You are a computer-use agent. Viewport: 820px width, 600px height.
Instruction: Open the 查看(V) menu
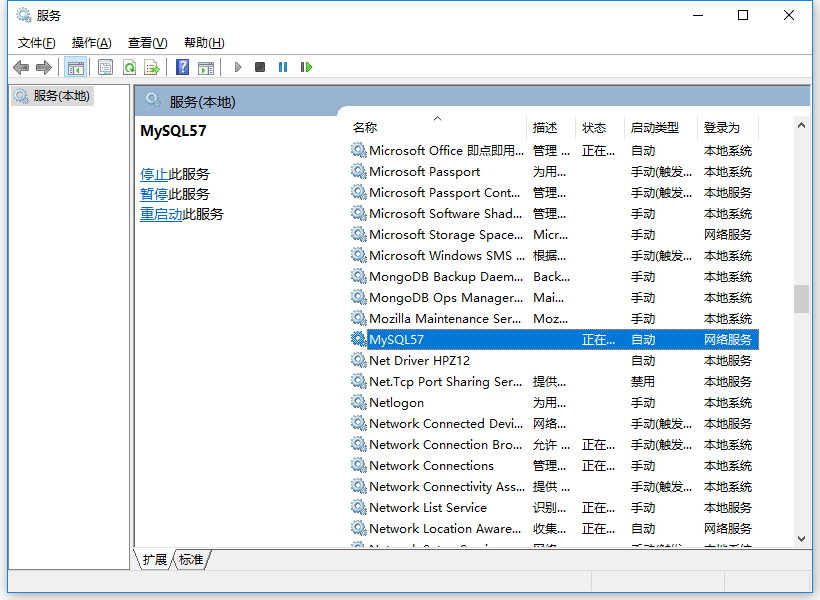[x=147, y=43]
